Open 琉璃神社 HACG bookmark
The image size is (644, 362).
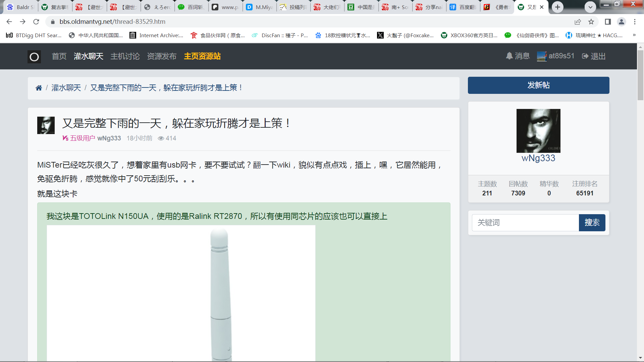click(x=594, y=35)
